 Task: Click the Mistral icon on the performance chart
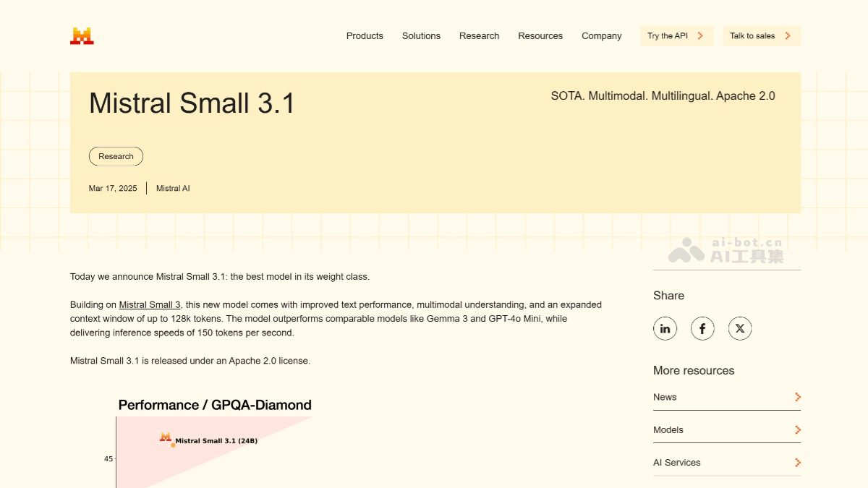click(x=165, y=437)
